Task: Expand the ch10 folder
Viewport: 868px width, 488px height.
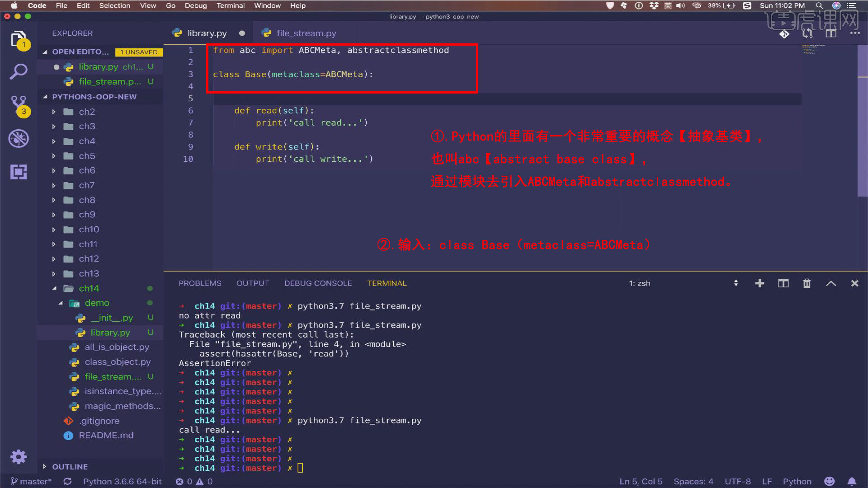Action: (54, 230)
